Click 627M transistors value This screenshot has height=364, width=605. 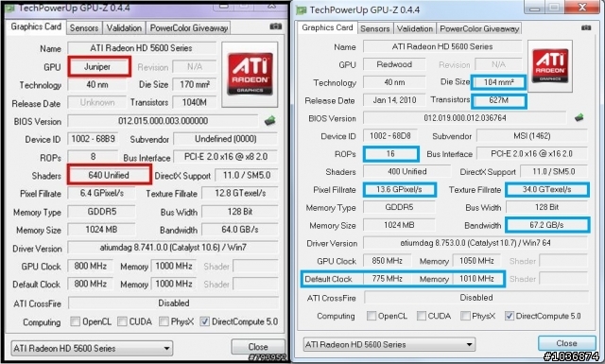[x=498, y=100]
